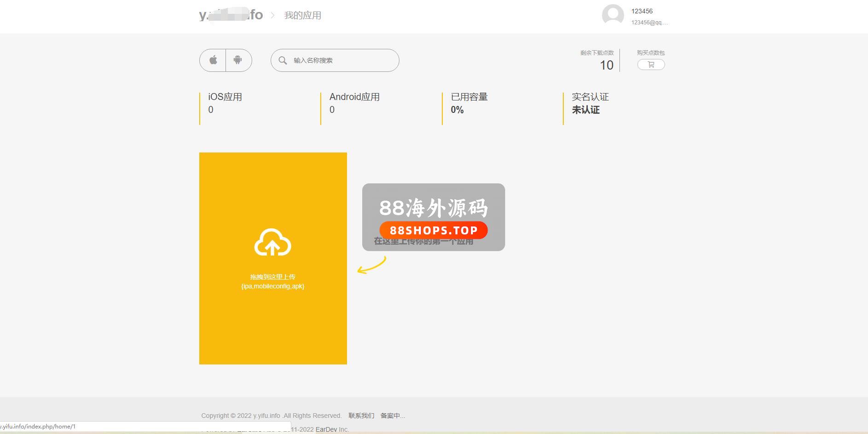Viewport: 868px width, 434px height.
Task: Click the curved yellow arrow graphic
Action: [372, 265]
